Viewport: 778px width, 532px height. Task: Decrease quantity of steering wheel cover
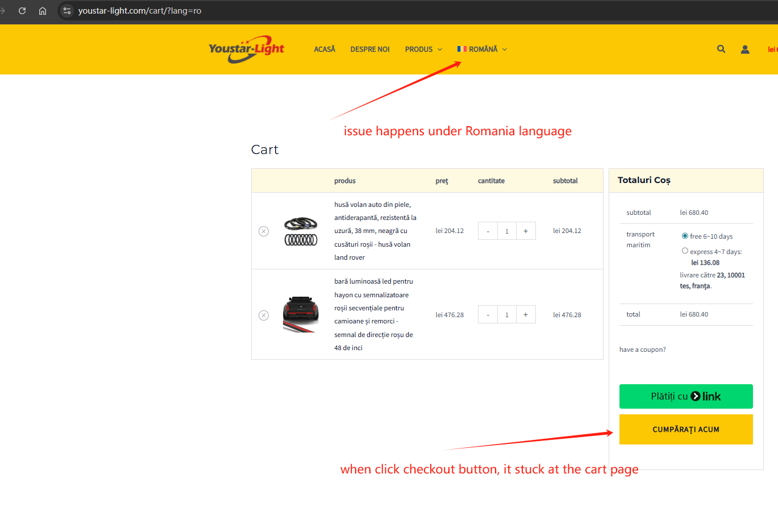coord(488,231)
